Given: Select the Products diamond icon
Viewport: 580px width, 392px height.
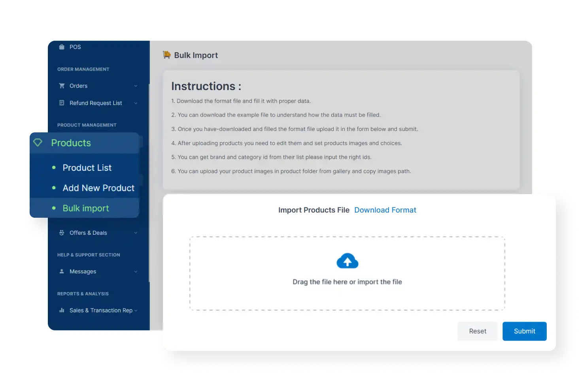Looking at the screenshot, I should [38, 143].
